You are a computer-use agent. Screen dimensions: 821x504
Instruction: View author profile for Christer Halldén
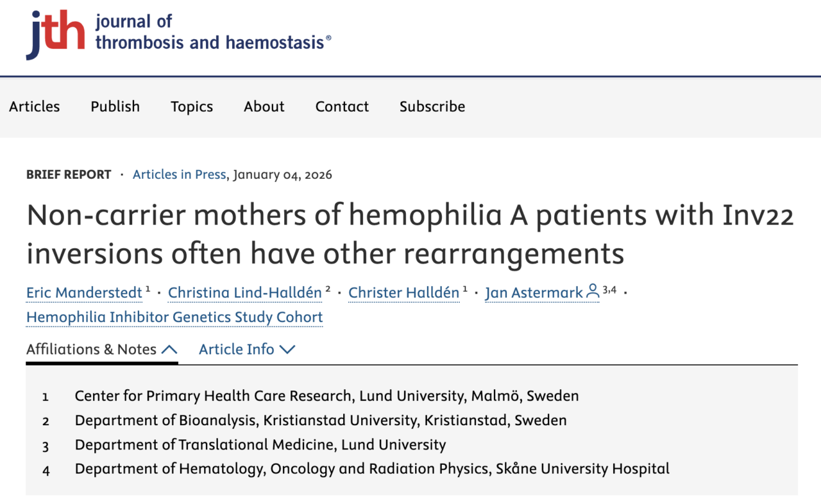(403, 292)
